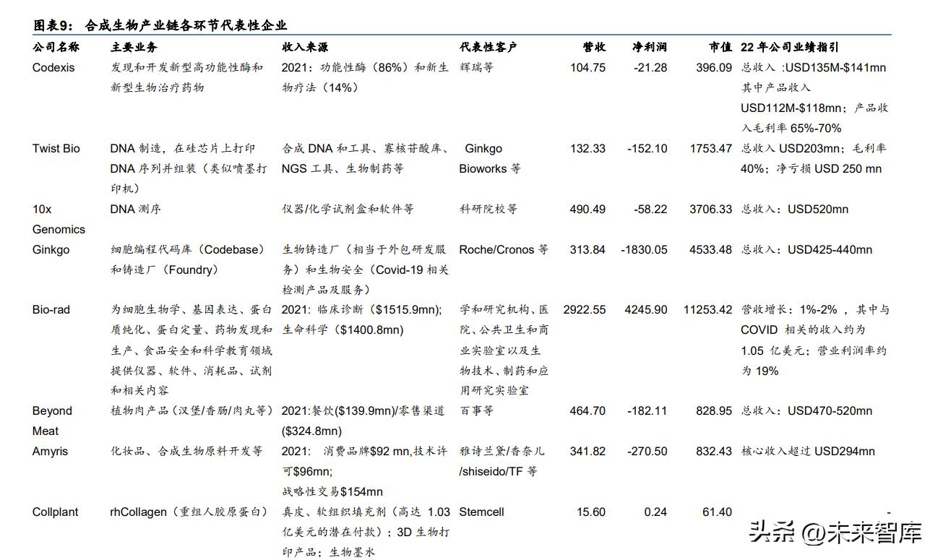Click guidance text 总收入：USD470-520mn
Viewport: 938px width, 560px height.
806,410
